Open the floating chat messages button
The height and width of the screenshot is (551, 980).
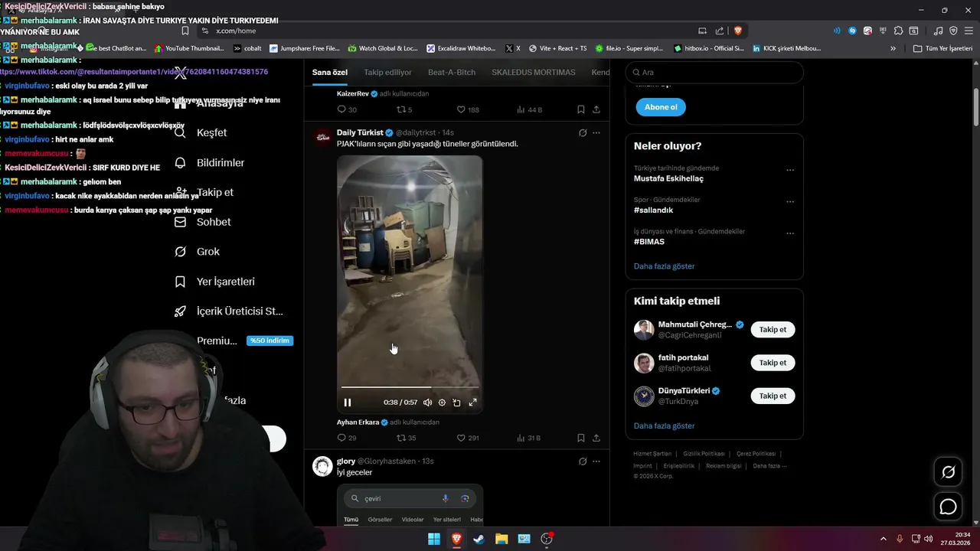pos(948,507)
